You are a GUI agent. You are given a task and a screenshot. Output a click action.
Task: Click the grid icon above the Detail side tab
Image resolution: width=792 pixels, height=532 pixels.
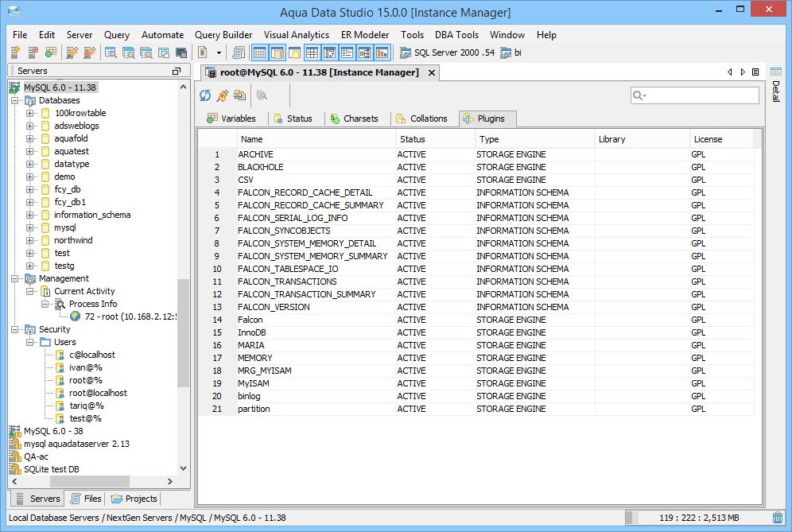pos(776,72)
